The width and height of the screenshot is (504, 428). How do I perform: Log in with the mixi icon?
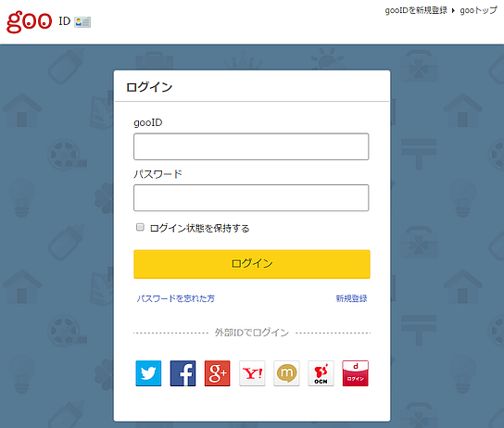pyautogui.click(x=286, y=373)
